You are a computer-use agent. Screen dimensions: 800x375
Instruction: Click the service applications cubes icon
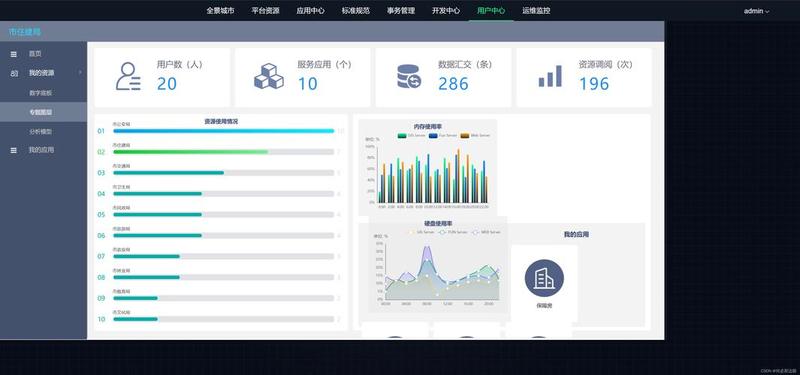click(x=269, y=77)
